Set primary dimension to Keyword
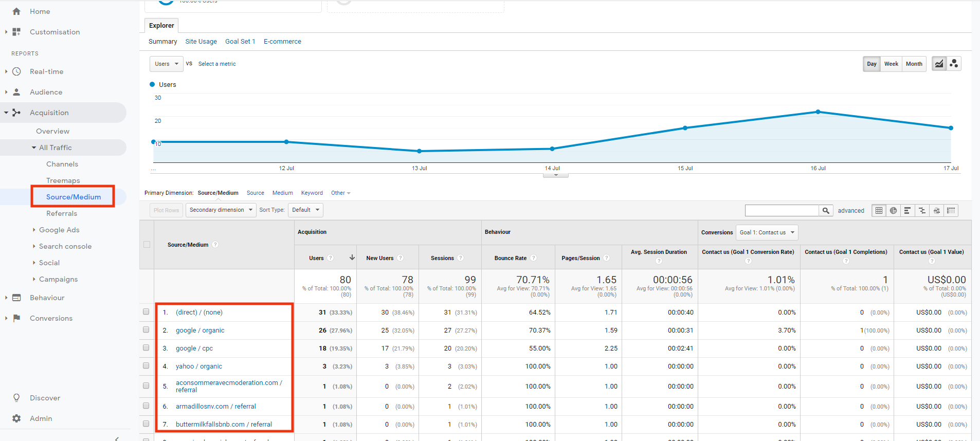The height and width of the screenshot is (441, 980). 312,193
